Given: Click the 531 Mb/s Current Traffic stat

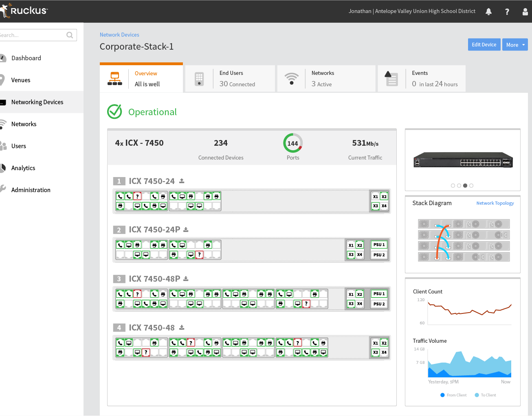Looking at the screenshot, I should click(x=365, y=149).
